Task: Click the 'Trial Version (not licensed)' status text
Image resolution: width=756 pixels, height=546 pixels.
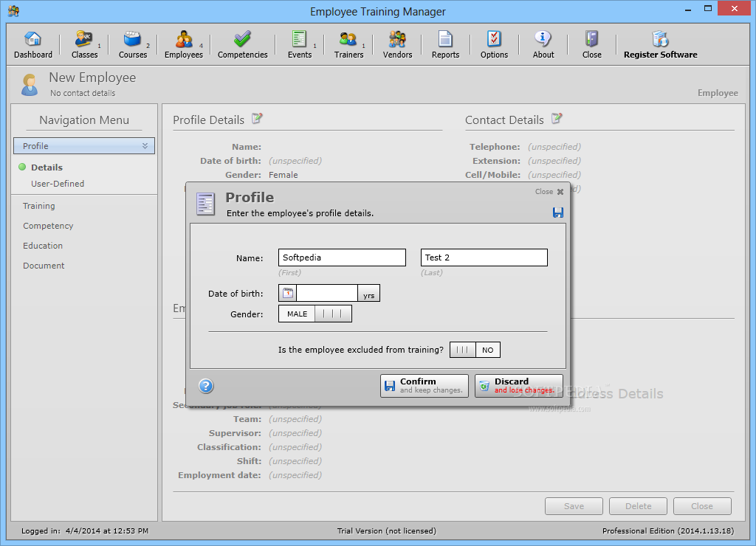Action: coord(387,531)
